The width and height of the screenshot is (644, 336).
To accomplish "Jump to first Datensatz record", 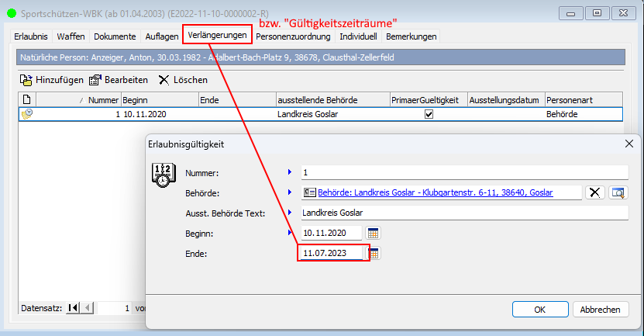I will coord(73,308).
